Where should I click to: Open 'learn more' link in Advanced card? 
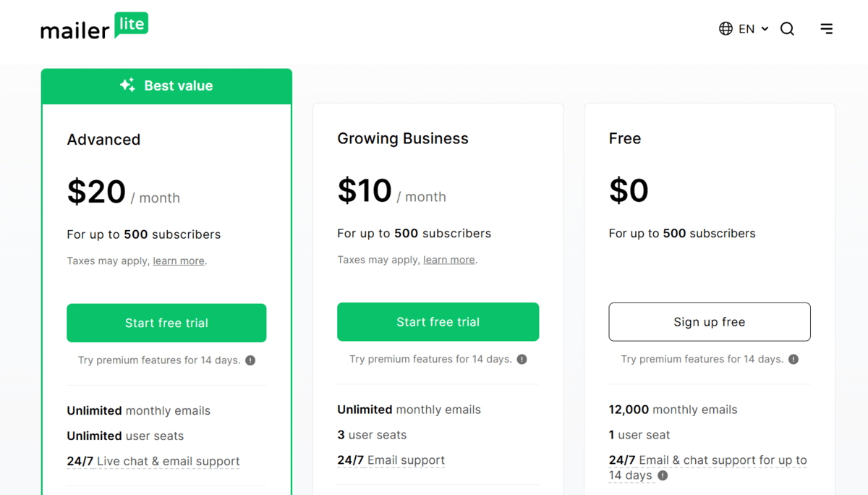(x=178, y=261)
